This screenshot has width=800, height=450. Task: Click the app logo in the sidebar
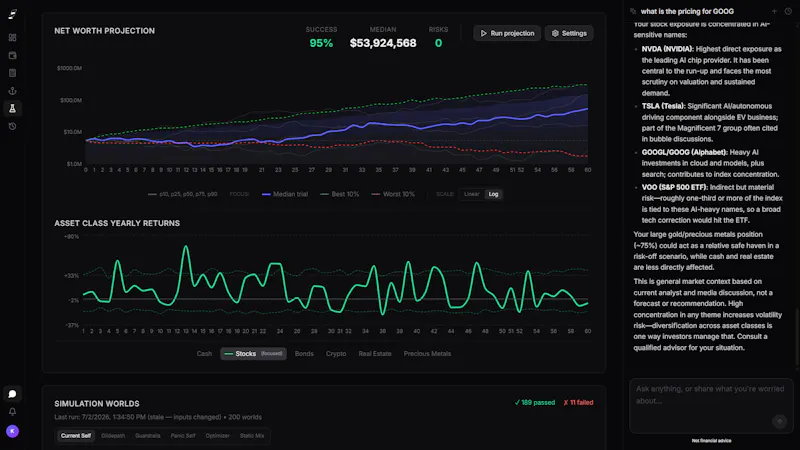[12, 14]
